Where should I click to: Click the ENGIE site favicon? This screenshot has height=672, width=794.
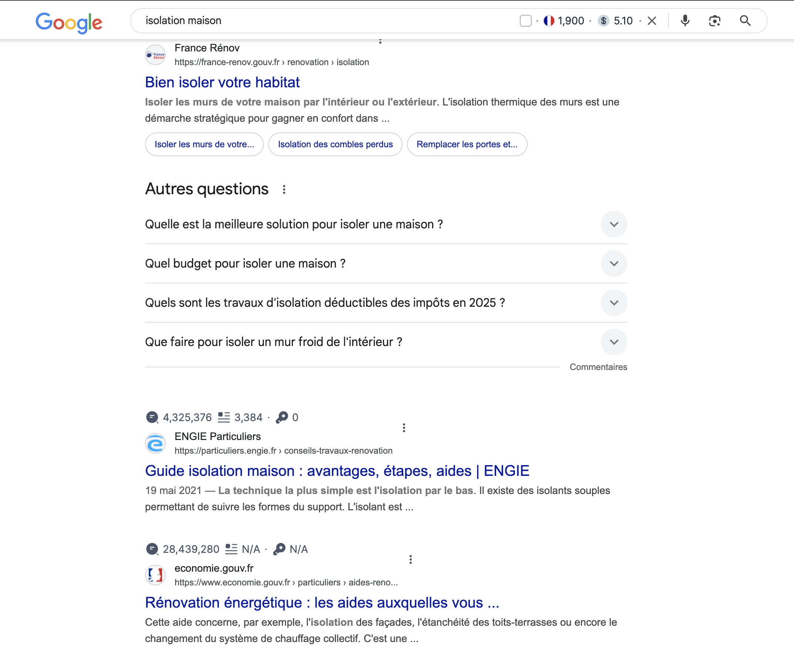point(155,443)
